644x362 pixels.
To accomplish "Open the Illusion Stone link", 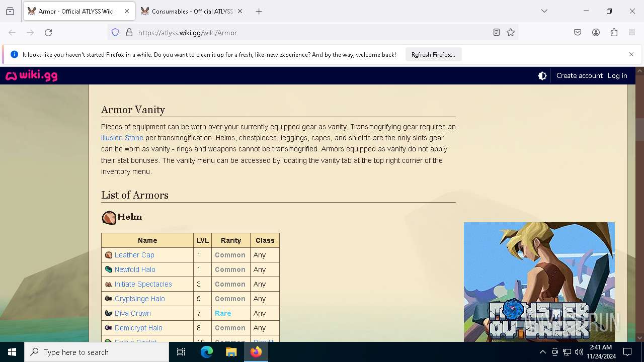I will tap(122, 138).
